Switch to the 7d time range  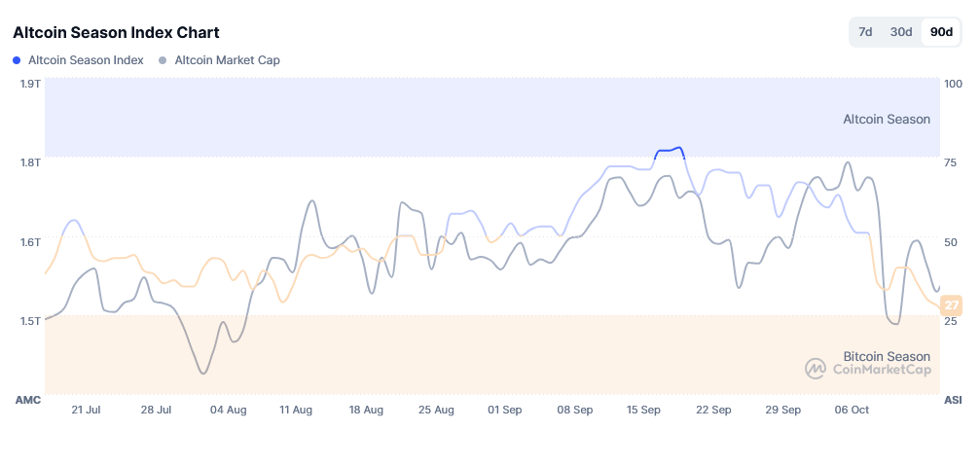click(x=865, y=32)
